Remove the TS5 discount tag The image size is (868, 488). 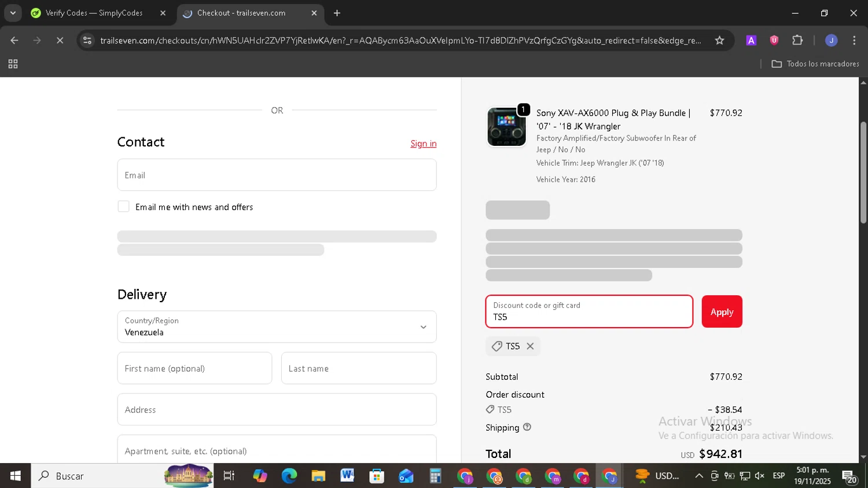[530, 346]
